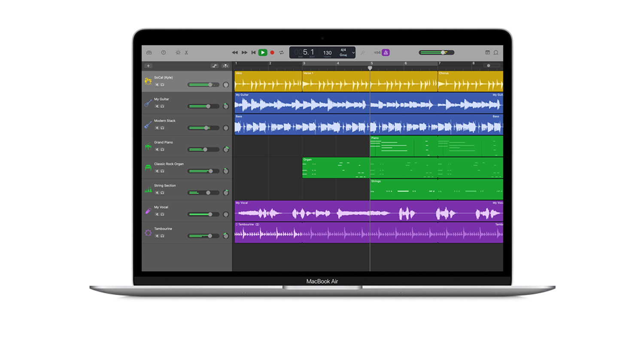Viewport: 644px width, 339px height.
Task: Click the Tambourine track icon
Action: 148,233
